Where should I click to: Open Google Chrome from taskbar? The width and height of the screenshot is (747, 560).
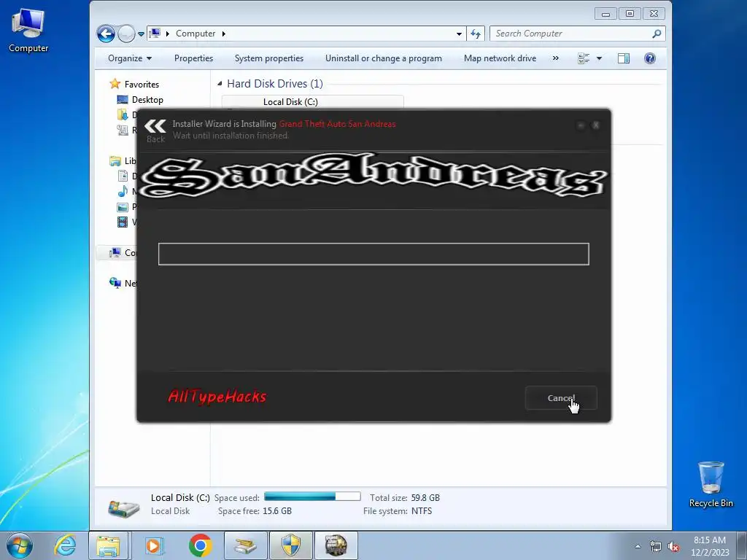tap(200, 545)
